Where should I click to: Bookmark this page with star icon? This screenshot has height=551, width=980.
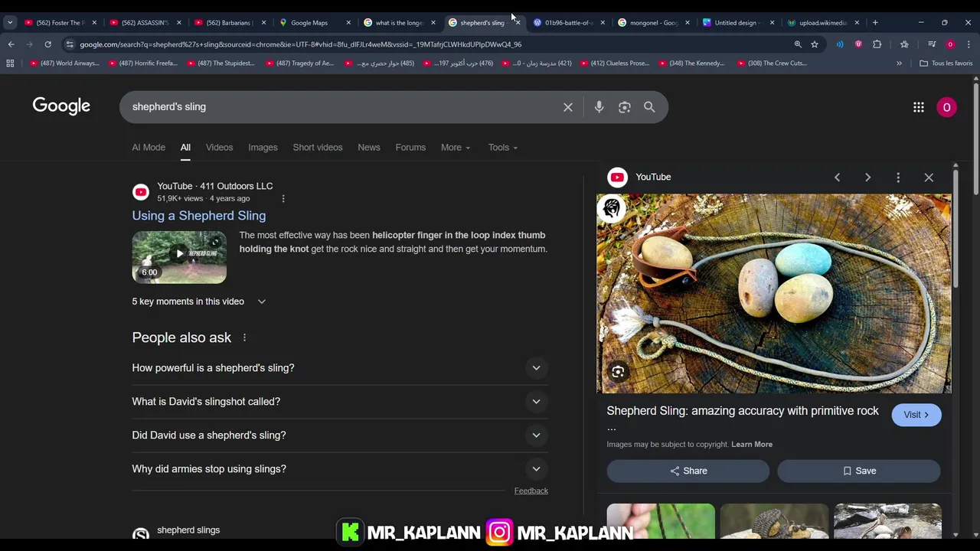pyautogui.click(x=815, y=44)
